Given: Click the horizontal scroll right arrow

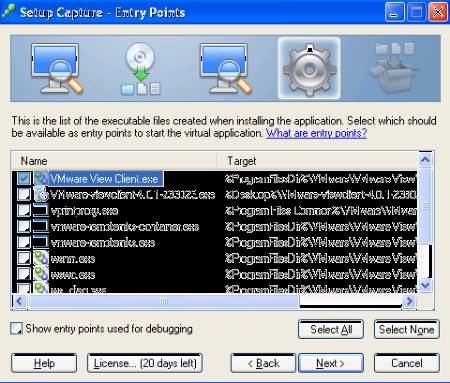Looking at the screenshot, I should pos(409,301).
